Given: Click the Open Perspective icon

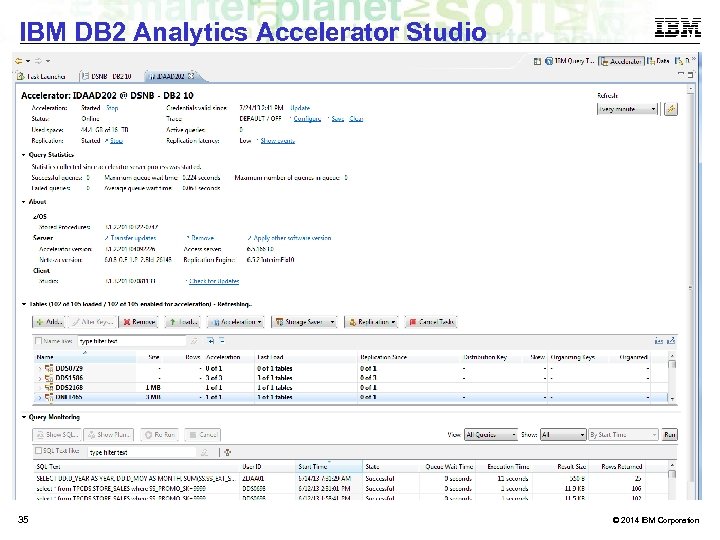Looking at the screenshot, I should [x=537, y=61].
